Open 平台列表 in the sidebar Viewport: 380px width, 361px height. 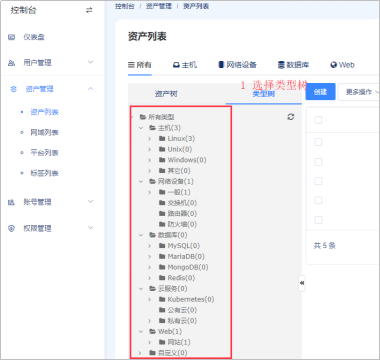point(45,153)
